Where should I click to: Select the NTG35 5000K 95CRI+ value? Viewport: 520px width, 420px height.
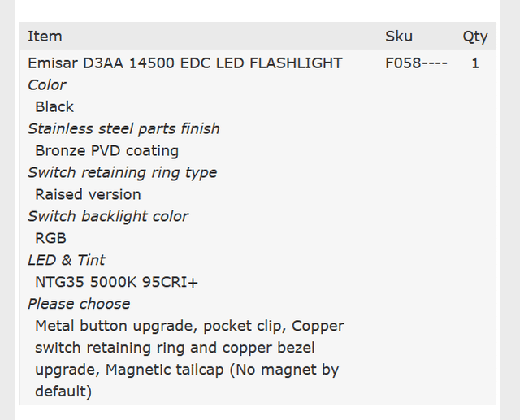pyautogui.click(x=116, y=283)
